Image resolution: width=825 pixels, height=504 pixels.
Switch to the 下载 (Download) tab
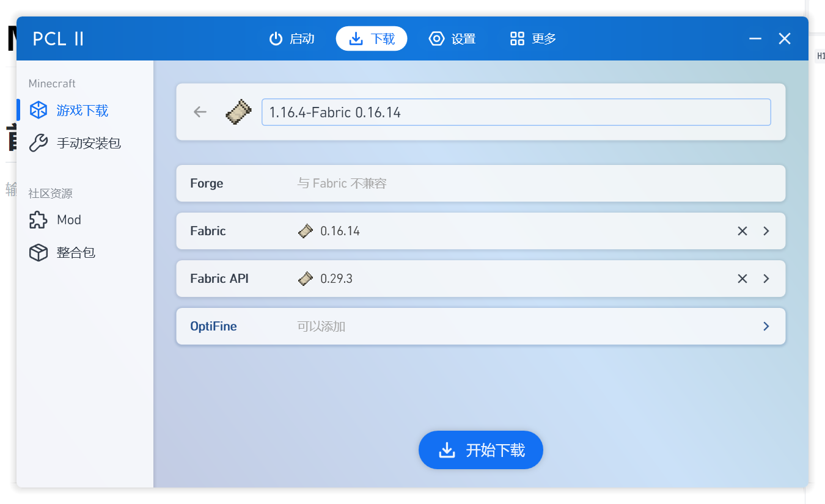tap(372, 38)
